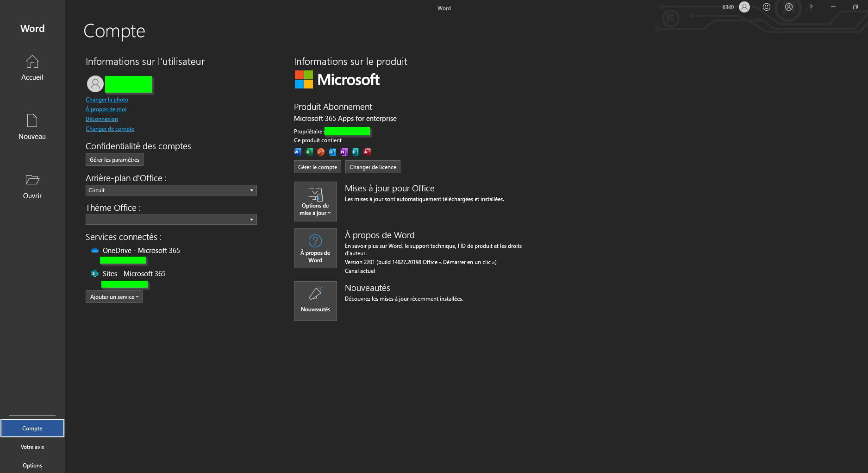Click the Gérer le compte button

coord(318,167)
